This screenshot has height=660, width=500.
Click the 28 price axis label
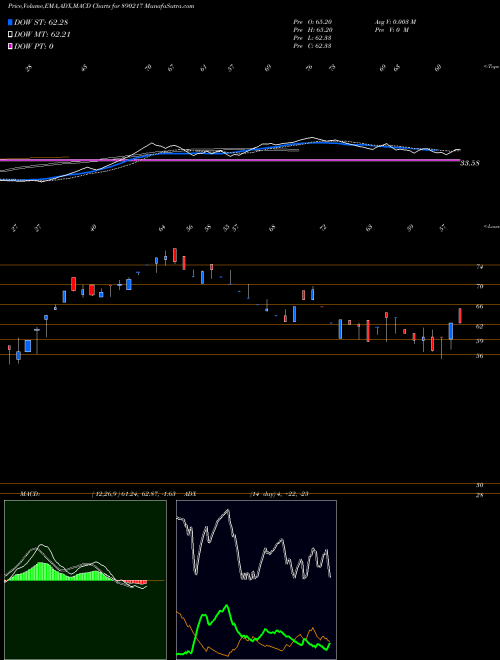(x=479, y=495)
